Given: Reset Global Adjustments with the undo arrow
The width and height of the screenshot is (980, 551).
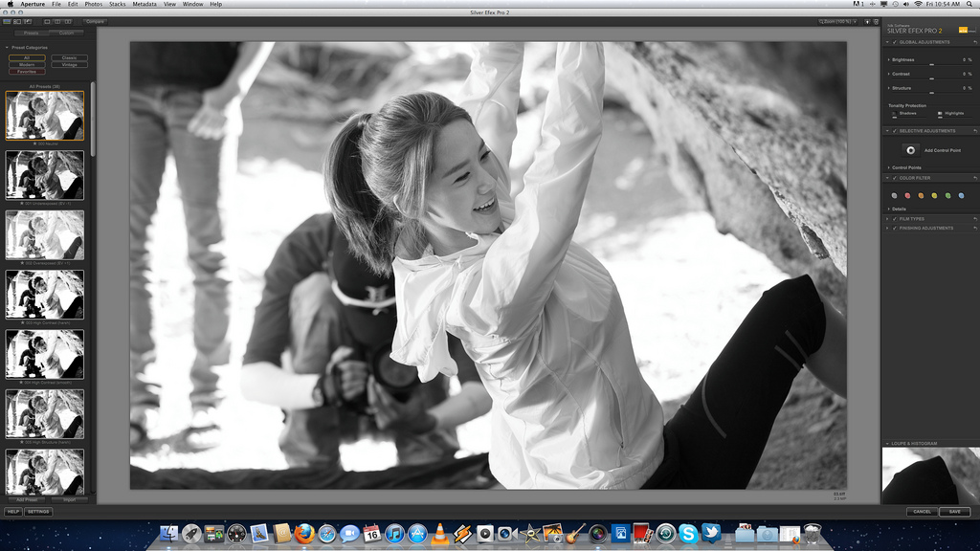Looking at the screenshot, I should click(974, 42).
